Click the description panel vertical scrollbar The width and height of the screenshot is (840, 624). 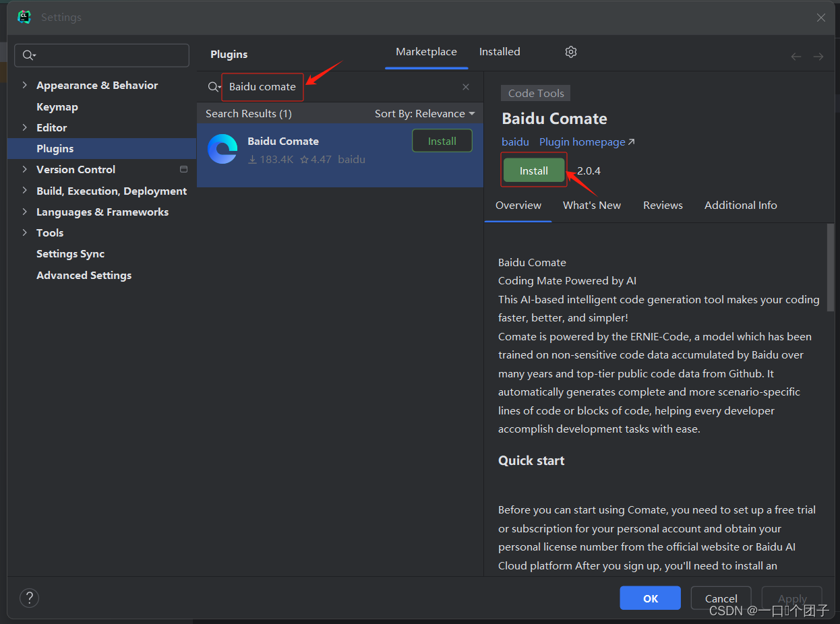coord(830,268)
